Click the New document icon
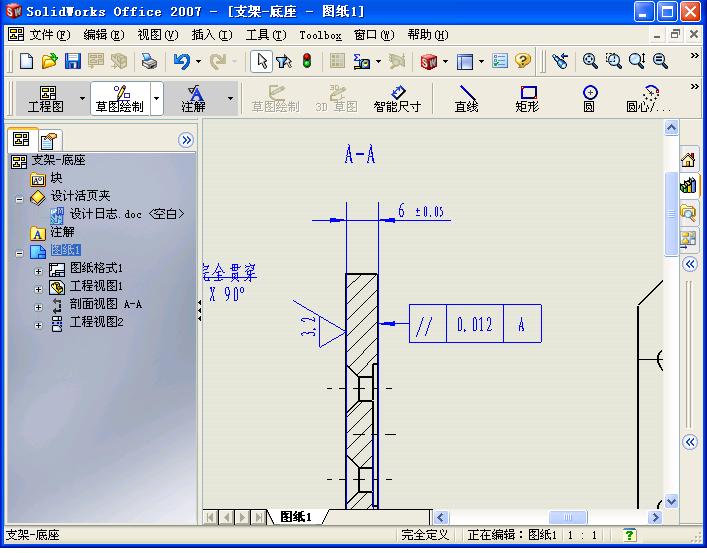 pos(27,61)
